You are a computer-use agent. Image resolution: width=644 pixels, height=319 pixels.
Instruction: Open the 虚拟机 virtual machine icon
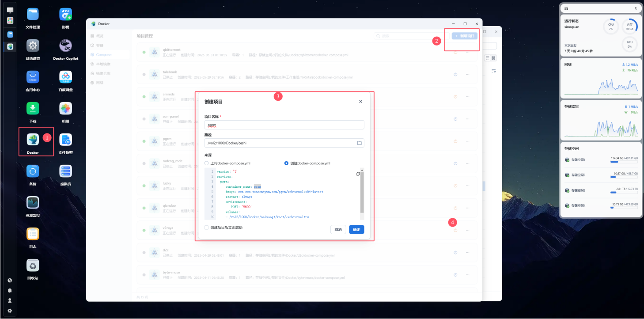65,171
